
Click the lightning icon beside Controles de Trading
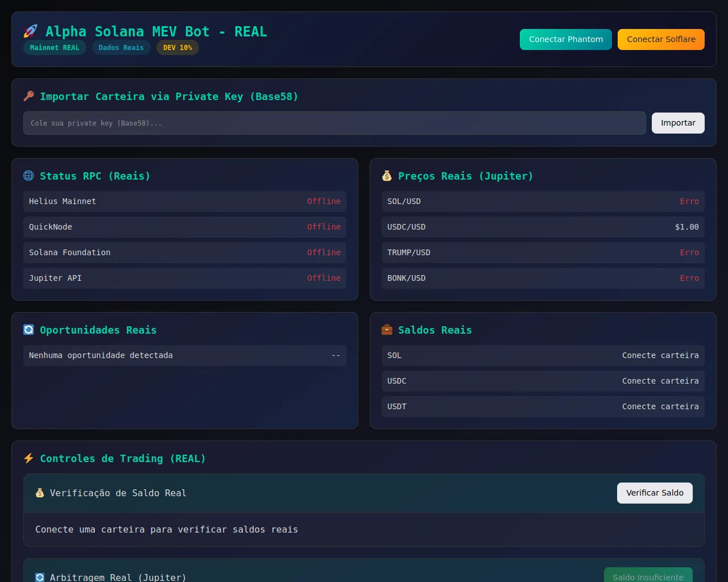(x=28, y=458)
